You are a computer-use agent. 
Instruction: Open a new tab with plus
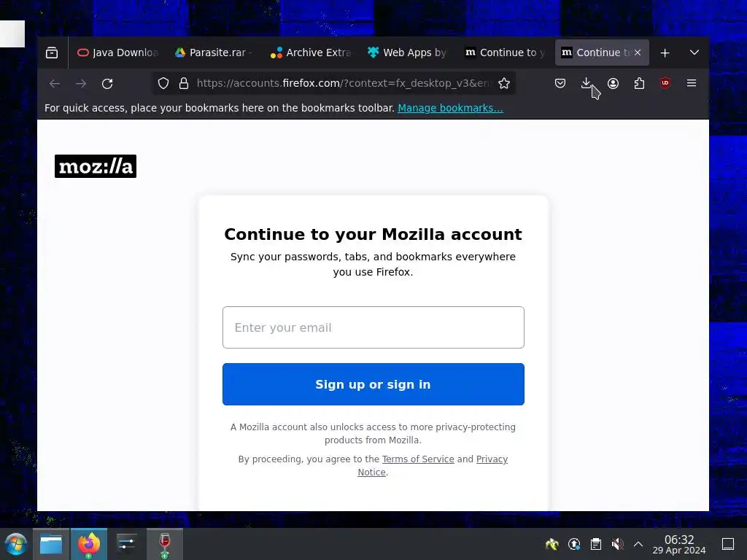pos(665,52)
